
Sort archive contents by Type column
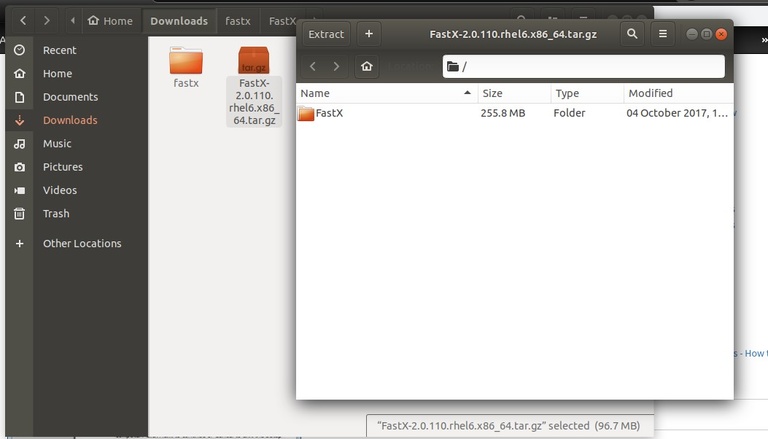[585, 93]
